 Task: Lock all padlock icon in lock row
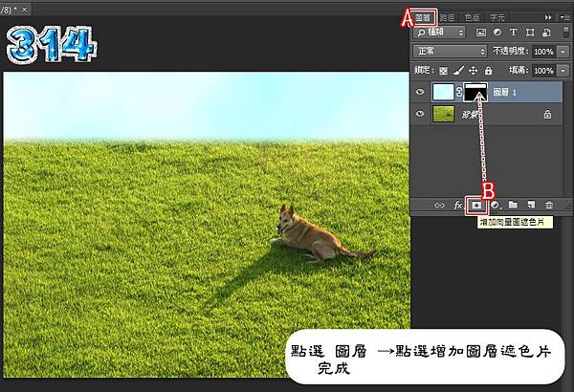pyautogui.click(x=488, y=71)
